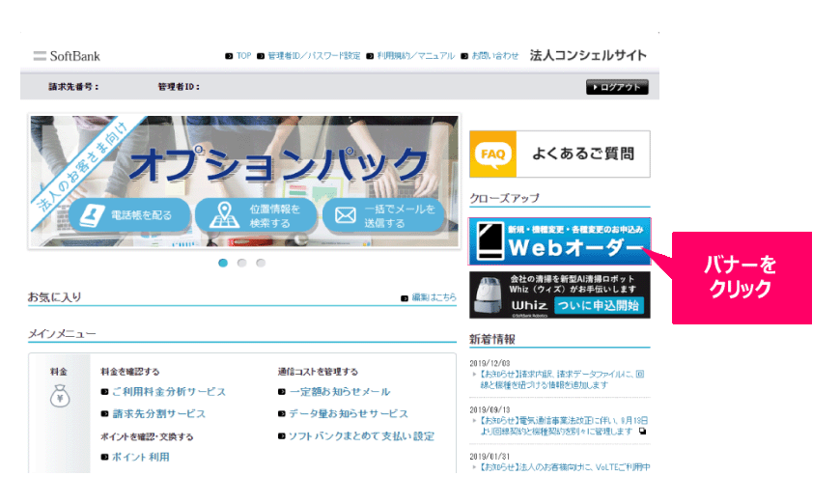This screenshot has height=504, width=840.
Task: Click the 位置情報を検索する banner button
Action: (x=256, y=215)
